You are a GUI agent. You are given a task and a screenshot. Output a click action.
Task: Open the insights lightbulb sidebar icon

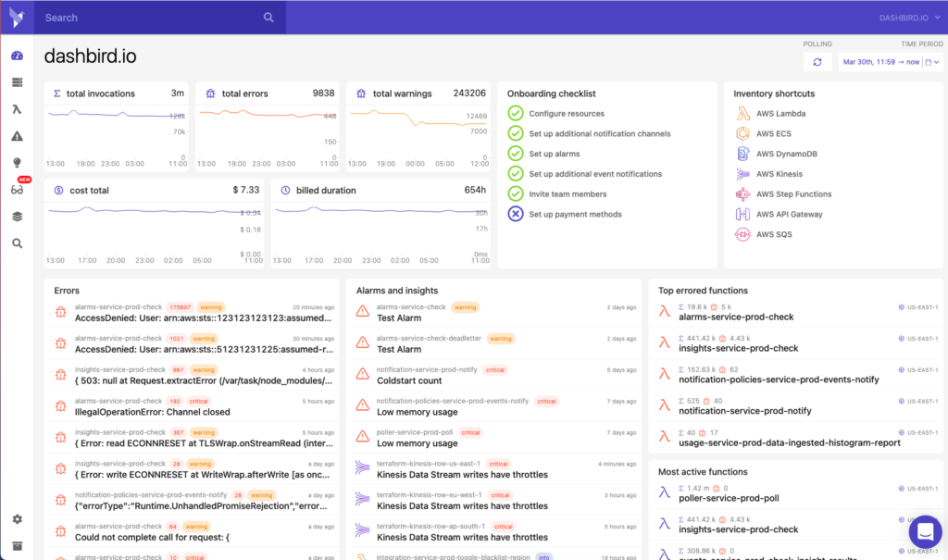17,162
